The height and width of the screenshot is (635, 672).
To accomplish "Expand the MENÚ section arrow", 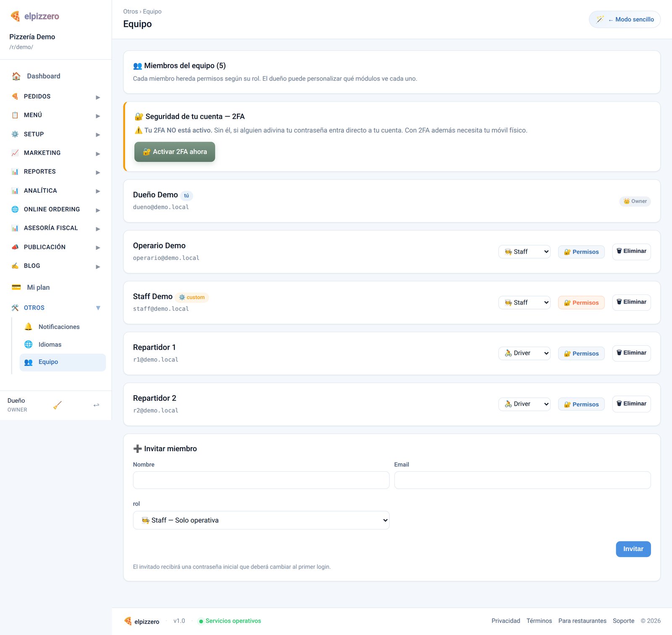I will [98, 116].
